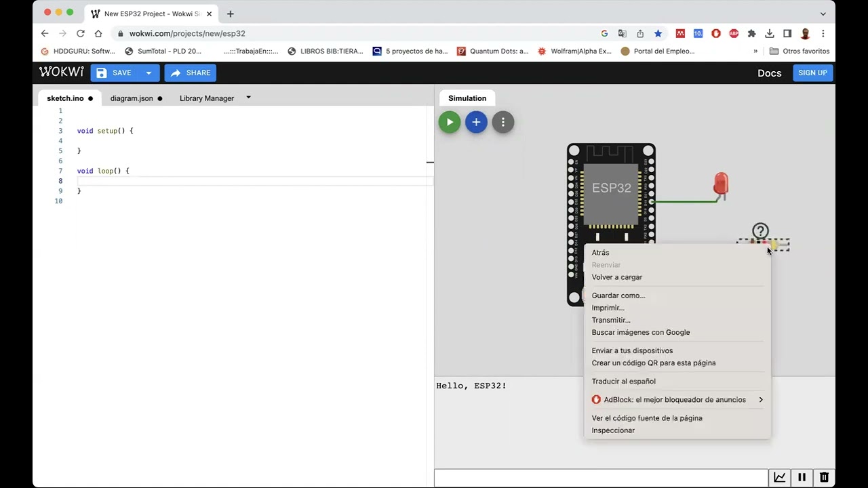868x488 pixels.
Task: Click the share page icon in address bar
Action: (x=640, y=33)
